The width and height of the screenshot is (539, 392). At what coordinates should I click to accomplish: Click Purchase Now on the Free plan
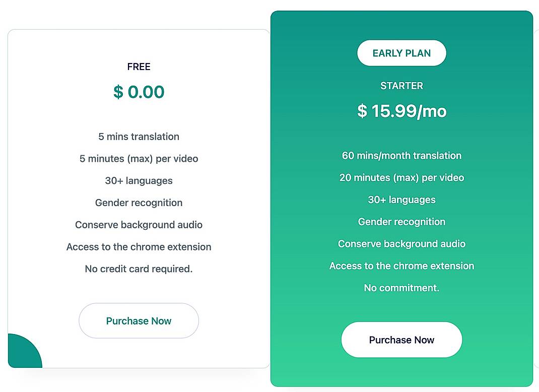[x=139, y=320]
